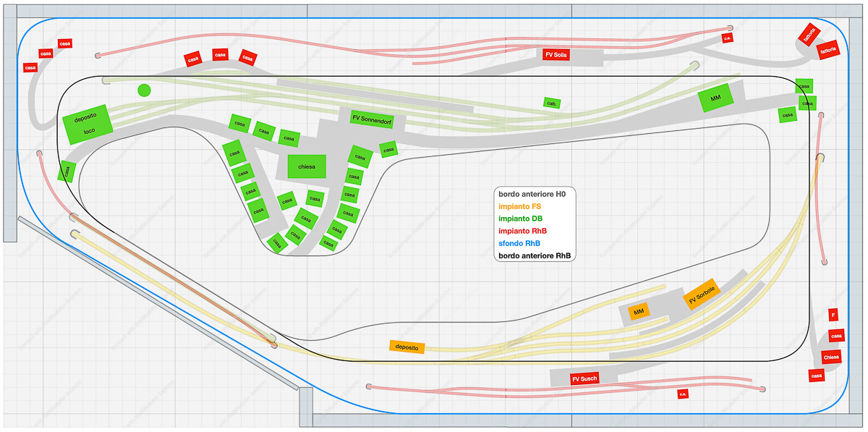Click the 'impianto FS' legend entry
Viewport: 868px width, 432px height.
[x=520, y=206]
